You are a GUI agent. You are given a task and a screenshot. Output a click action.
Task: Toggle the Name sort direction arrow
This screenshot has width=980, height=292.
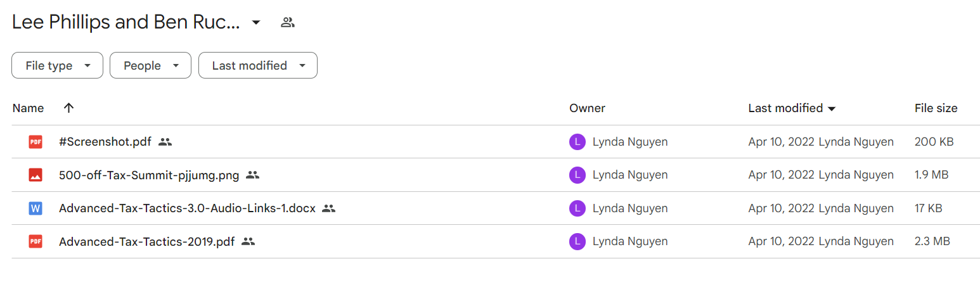point(69,108)
